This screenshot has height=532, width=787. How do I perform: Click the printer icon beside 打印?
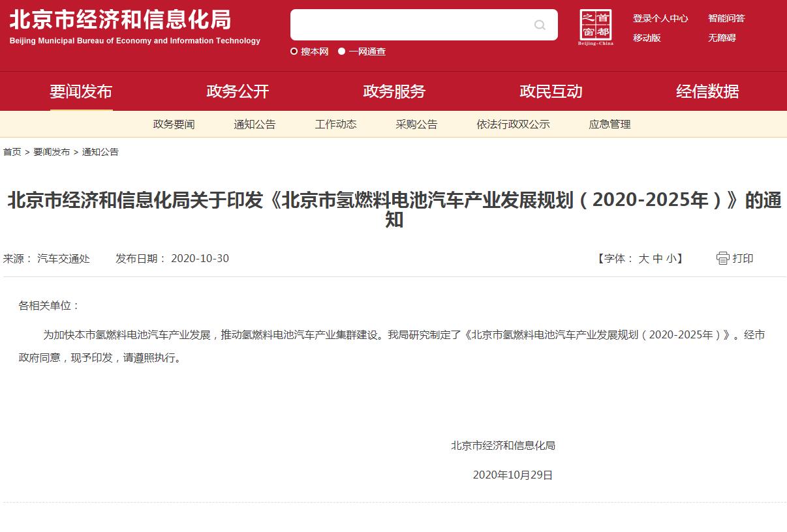coord(722,258)
